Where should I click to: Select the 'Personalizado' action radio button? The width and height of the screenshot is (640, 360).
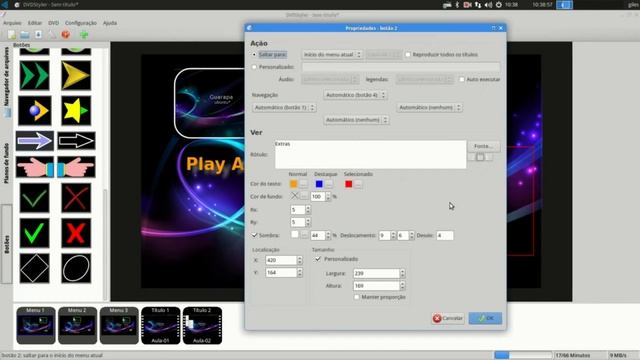click(x=254, y=67)
